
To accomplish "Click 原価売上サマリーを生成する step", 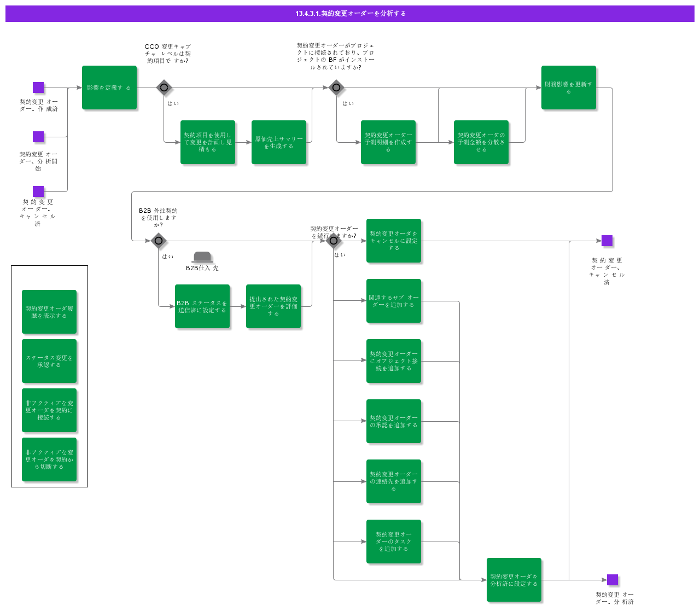I will pos(279,142).
